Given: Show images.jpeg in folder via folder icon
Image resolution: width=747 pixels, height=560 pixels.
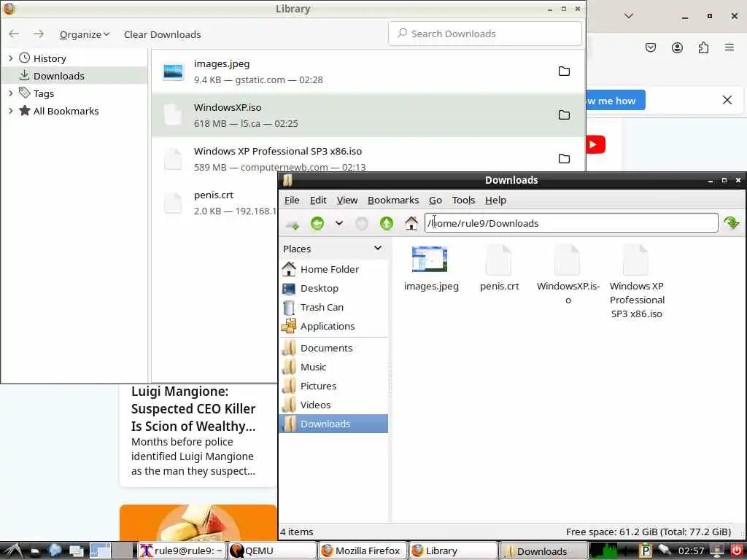Looking at the screenshot, I should 564,71.
